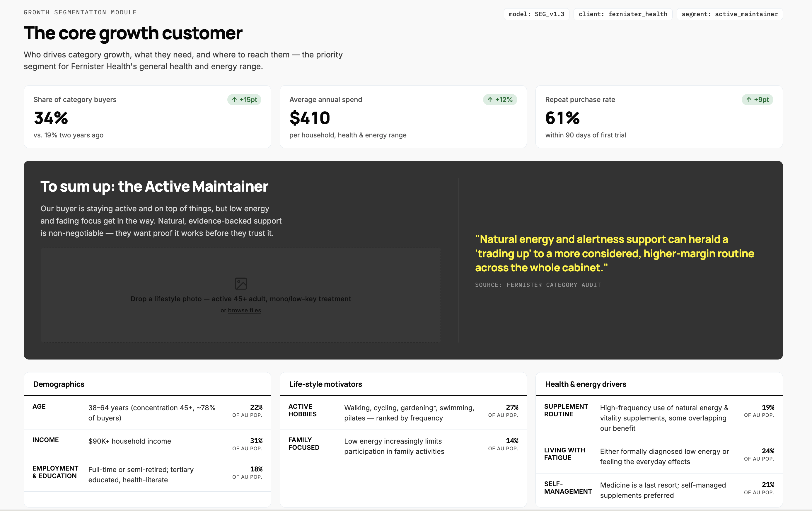The height and width of the screenshot is (511, 812).
Task: Click 'Full-time or semi-retired' employment description
Action: click(x=141, y=475)
